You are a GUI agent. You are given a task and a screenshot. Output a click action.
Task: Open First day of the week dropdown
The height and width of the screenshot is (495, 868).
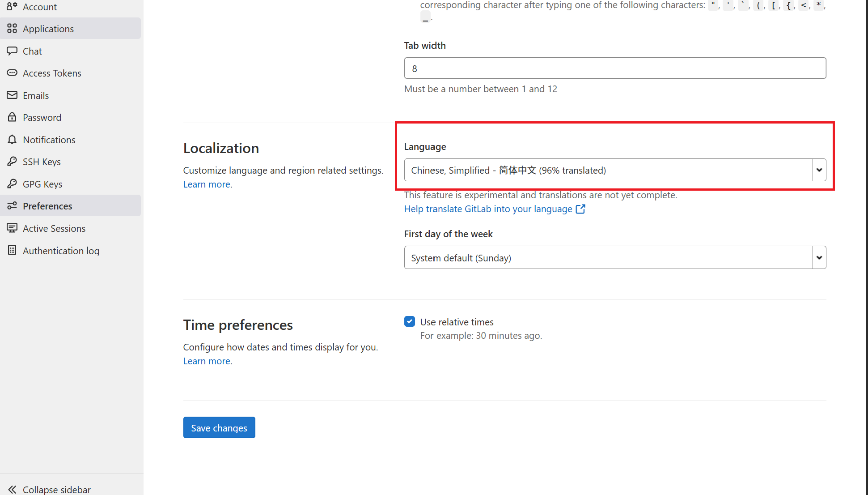click(x=614, y=258)
